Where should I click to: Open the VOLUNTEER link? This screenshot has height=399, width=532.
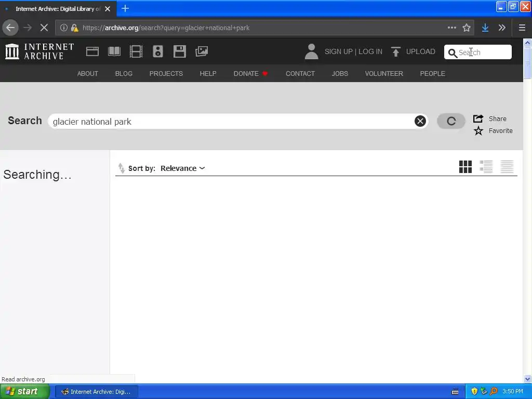384,73
